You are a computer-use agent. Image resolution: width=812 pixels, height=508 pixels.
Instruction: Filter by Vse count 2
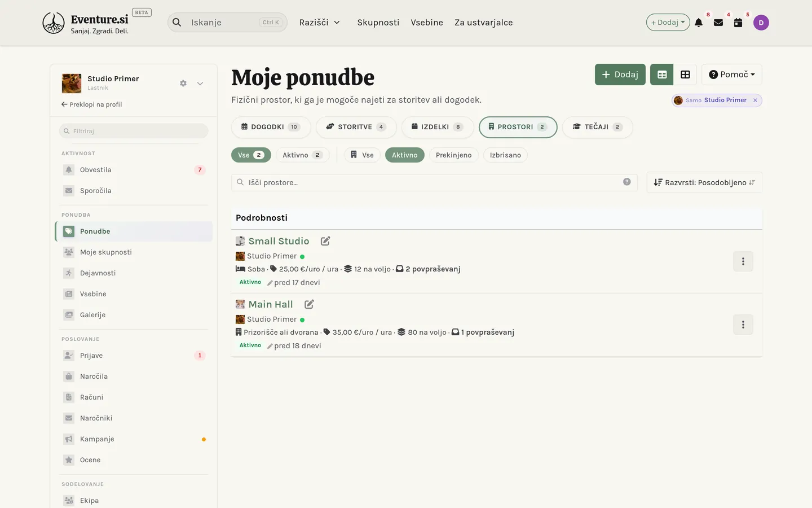point(251,155)
